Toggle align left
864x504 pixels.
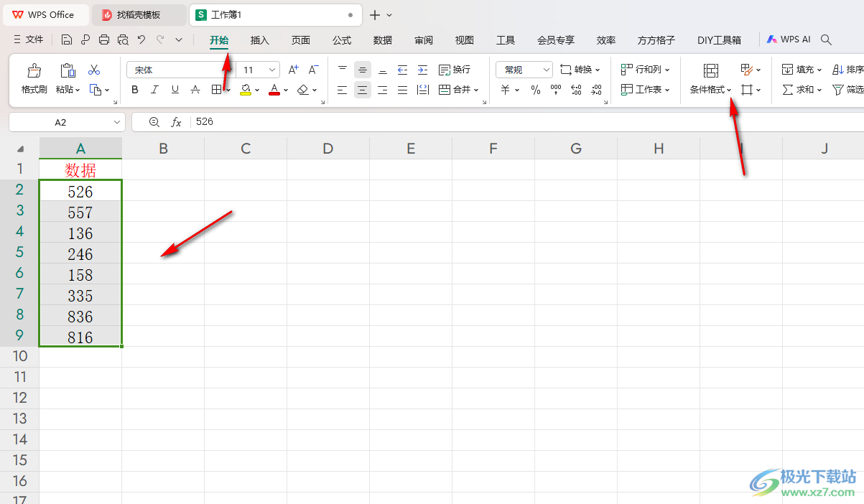[343, 90]
